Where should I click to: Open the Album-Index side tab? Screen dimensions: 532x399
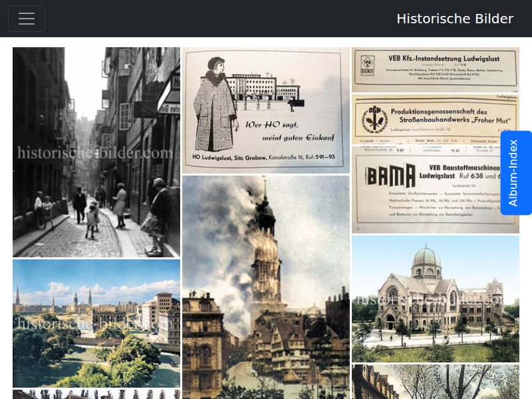pos(516,173)
